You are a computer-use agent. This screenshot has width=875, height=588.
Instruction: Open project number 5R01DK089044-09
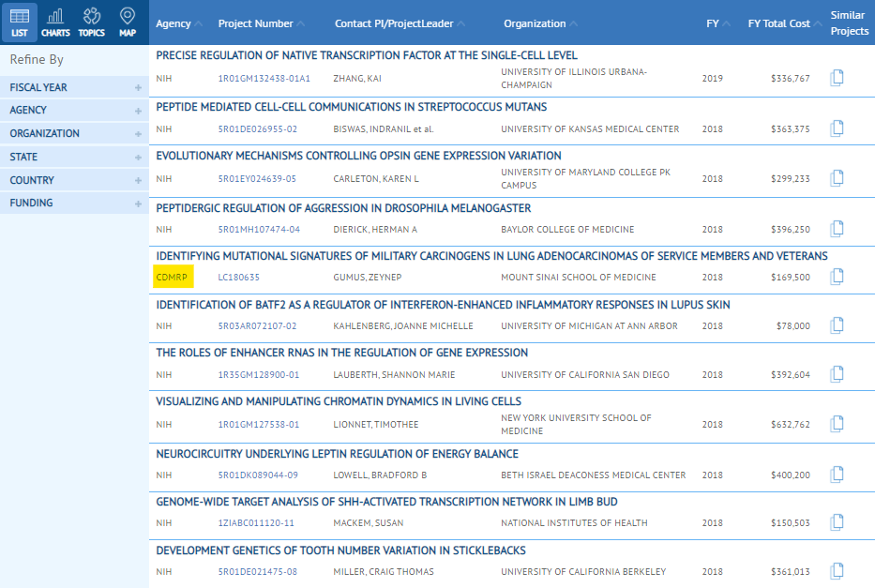coord(258,475)
